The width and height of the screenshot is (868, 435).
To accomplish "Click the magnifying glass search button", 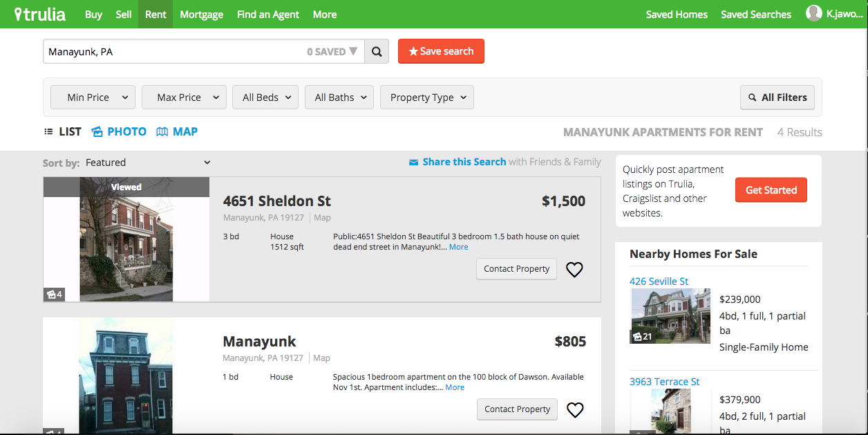I will (x=377, y=51).
